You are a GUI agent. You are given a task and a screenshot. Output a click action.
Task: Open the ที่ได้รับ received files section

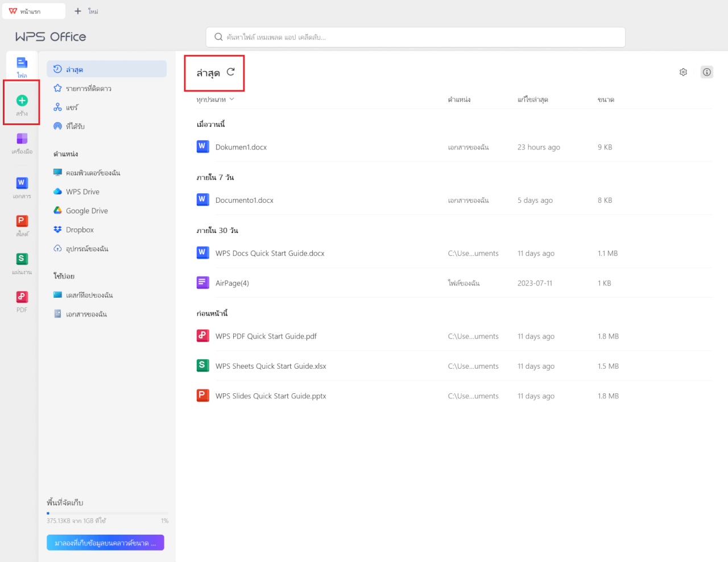coord(106,126)
